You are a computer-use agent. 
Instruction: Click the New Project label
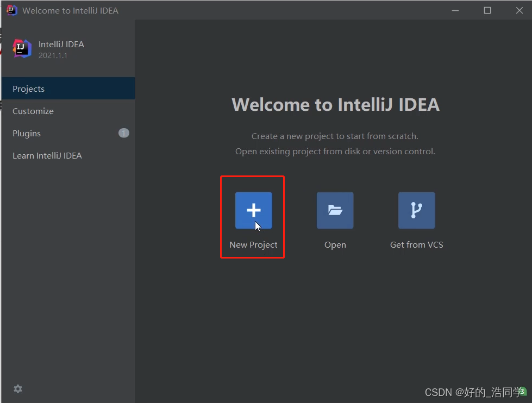253,244
